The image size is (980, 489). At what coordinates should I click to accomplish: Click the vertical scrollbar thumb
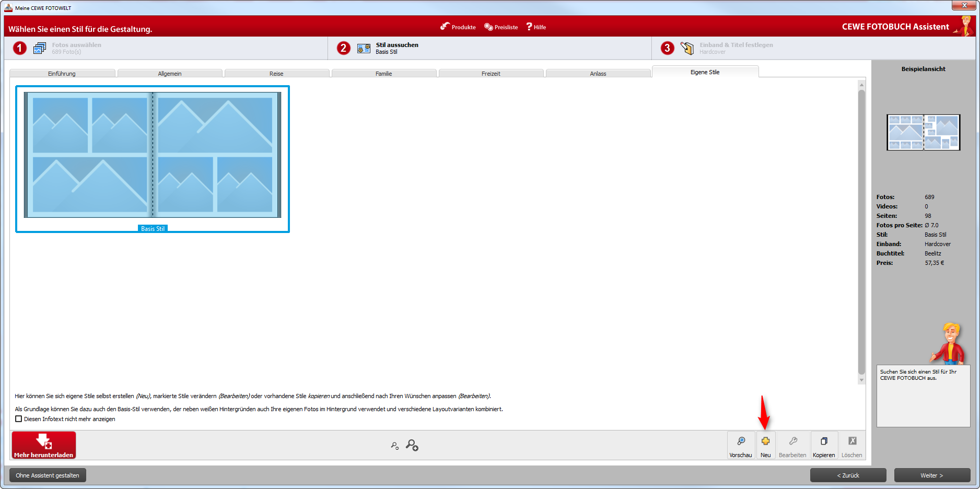pos(861,232)
